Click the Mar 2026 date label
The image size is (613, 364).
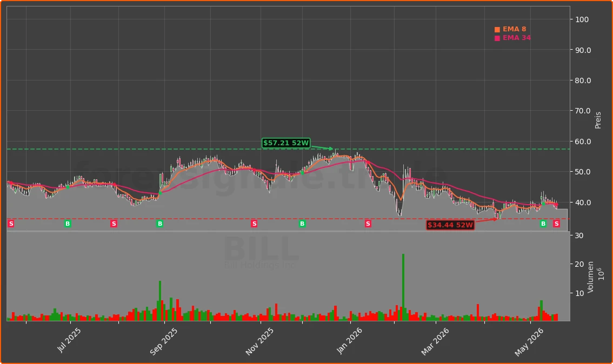[x=435, y=341]
